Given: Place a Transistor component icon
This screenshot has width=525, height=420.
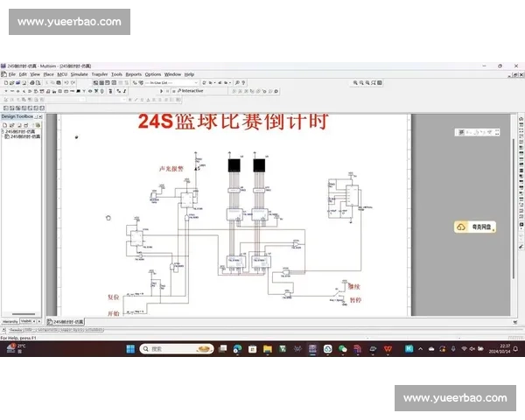Looking at the screenshot, I should (x=24, y=91).
